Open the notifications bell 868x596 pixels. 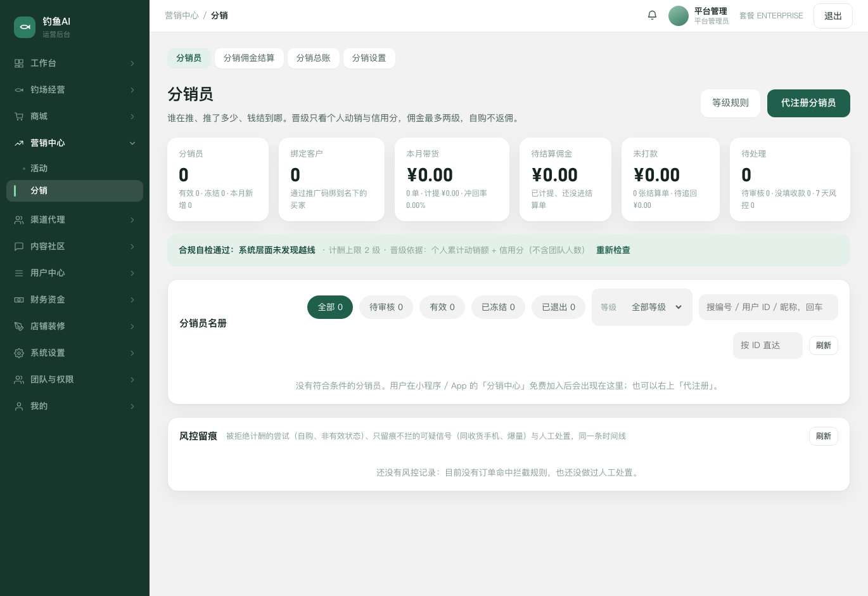(652, 15)
